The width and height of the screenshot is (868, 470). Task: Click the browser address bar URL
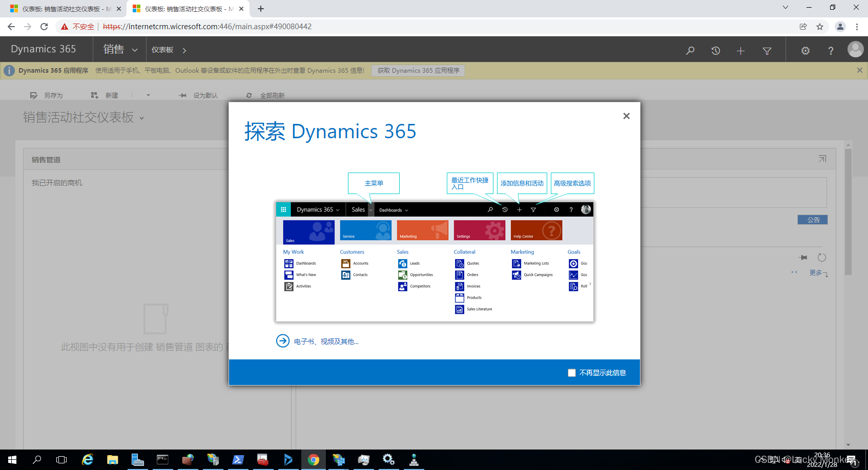(x=207, y=27)
